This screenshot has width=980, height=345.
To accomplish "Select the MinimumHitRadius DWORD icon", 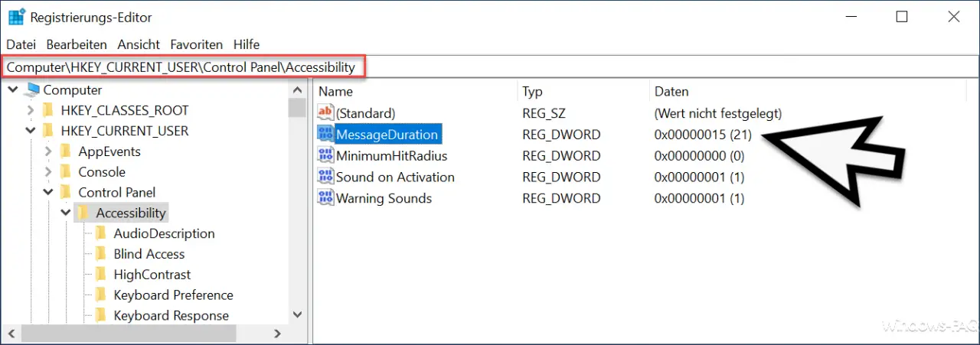I will tap(325, 156).
